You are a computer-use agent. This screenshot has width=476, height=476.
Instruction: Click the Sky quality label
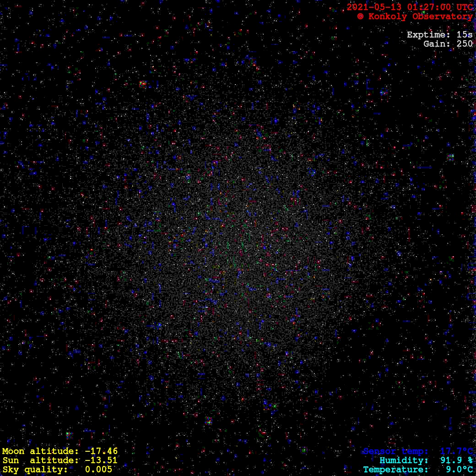(x=35, y=470)
